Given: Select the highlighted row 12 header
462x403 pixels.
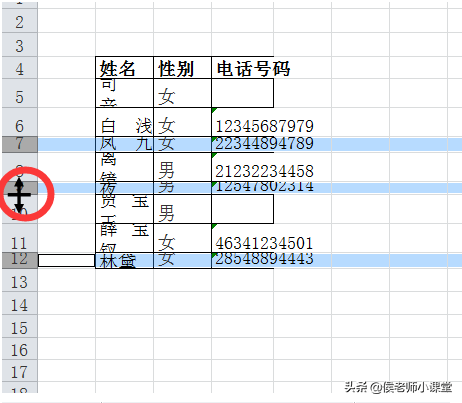Looking at the screenshot, I should 20,260.
